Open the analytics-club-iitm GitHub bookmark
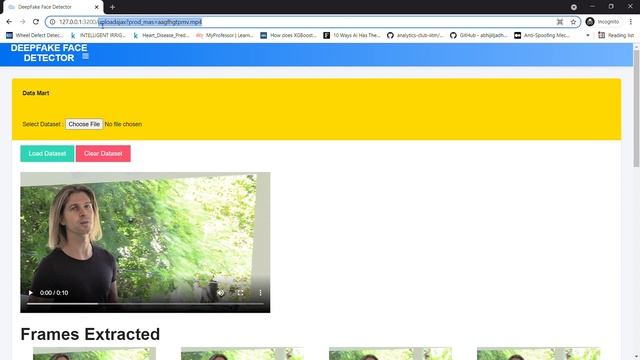Image resolution: width=640 pixels, height=360 pixels. tap(415, 36)
